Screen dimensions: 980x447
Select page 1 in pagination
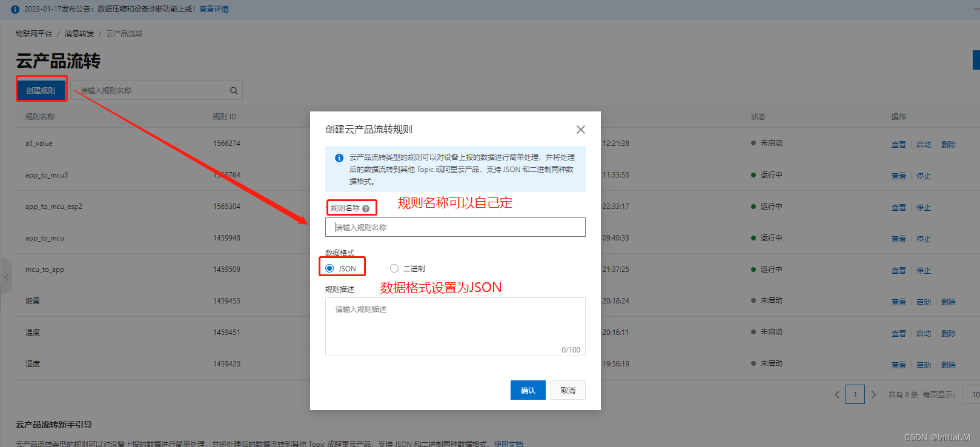point(855,394)
